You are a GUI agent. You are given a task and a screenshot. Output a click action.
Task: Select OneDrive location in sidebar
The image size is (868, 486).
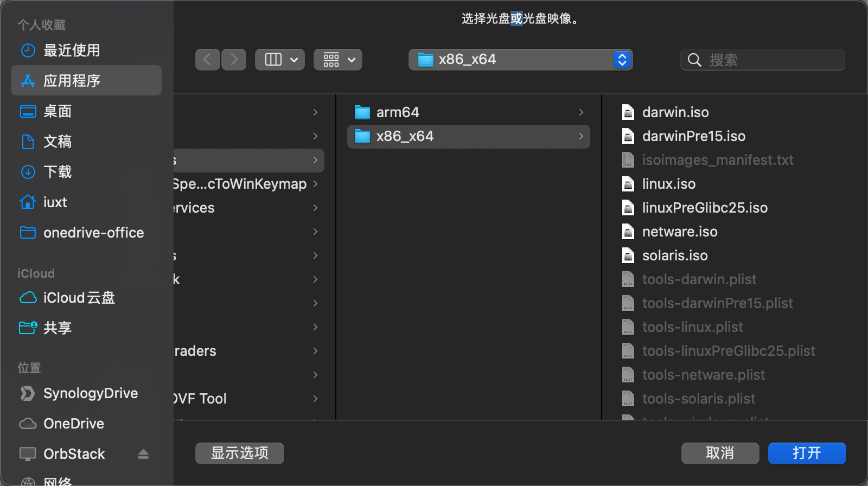click(x=86, y=424)
